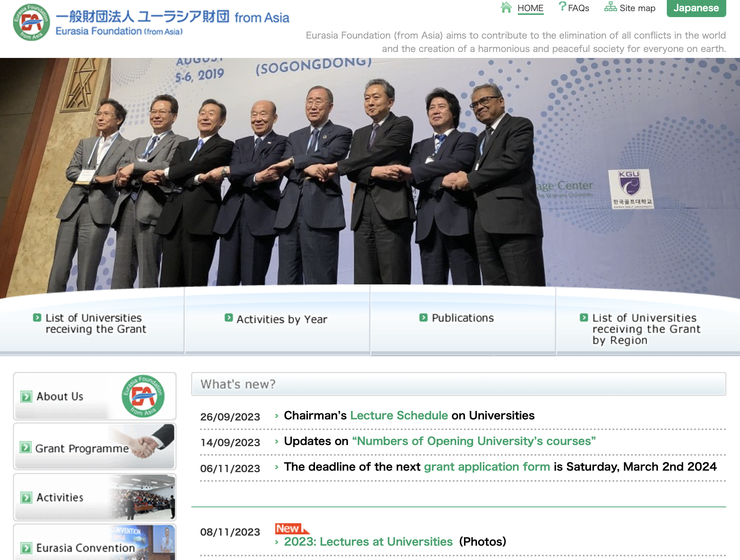Screen dimensions: 740x560
Task: Click the arrow icon in About Us sidebar button
Action: (x=26, y=397)
